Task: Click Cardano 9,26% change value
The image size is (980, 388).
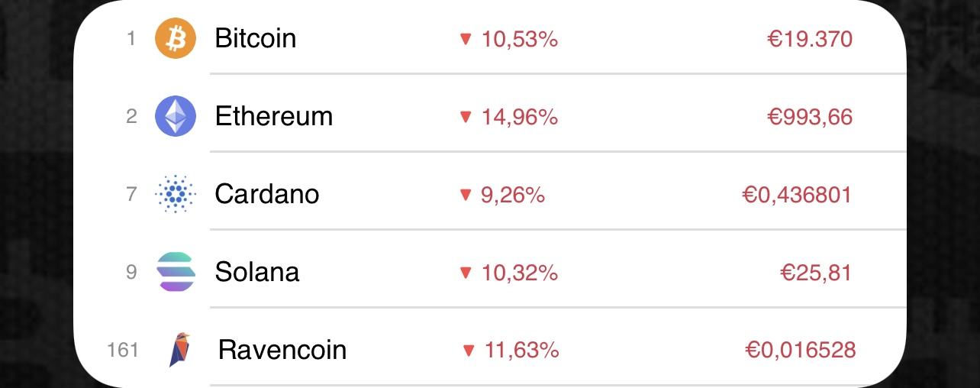Action: [x=512, y=195]
